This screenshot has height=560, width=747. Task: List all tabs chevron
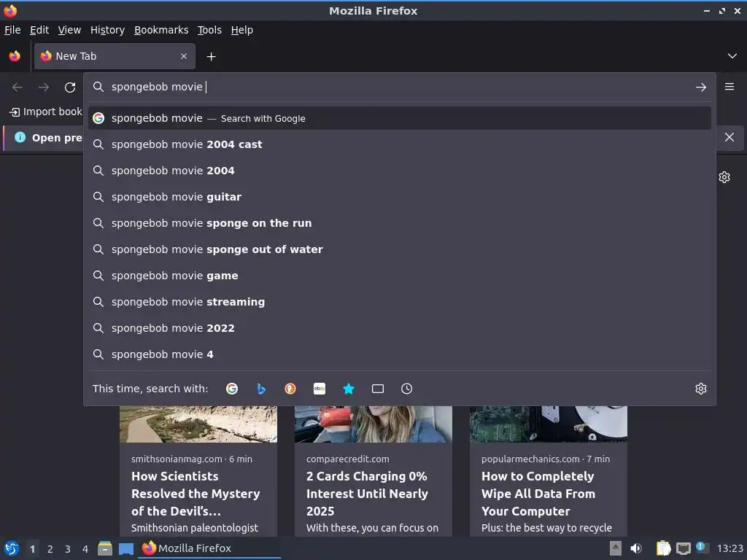pyautogui.click(x=732, y=56)
